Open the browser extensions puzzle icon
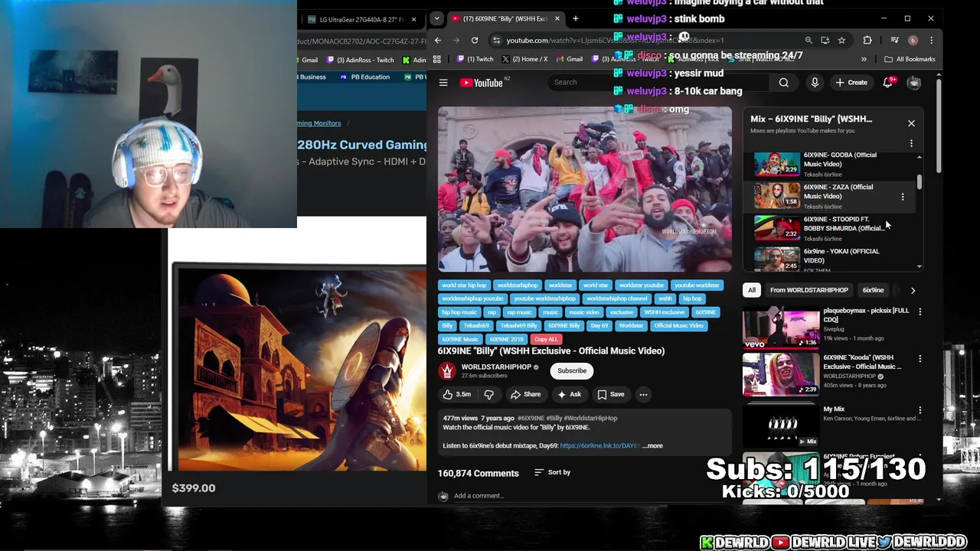This screenshot has width=980, height=551. coord(867,40)
